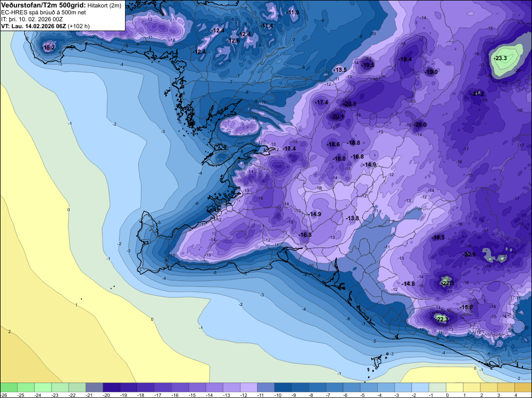Pick the golden 4 legend swatch

pyautogui.click(x=523, y=387)
